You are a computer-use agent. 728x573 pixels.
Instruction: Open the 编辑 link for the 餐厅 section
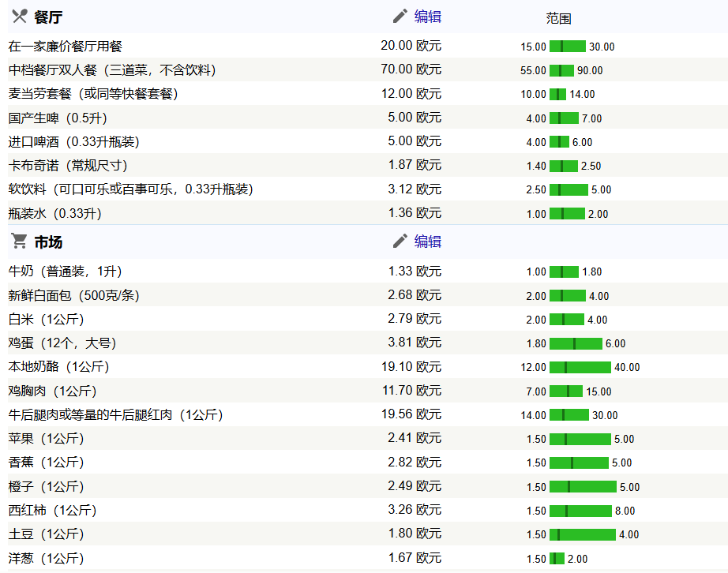[428, 17]
